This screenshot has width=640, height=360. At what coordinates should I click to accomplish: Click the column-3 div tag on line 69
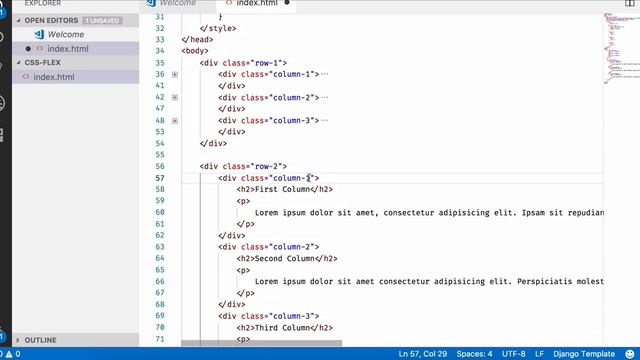269,316
